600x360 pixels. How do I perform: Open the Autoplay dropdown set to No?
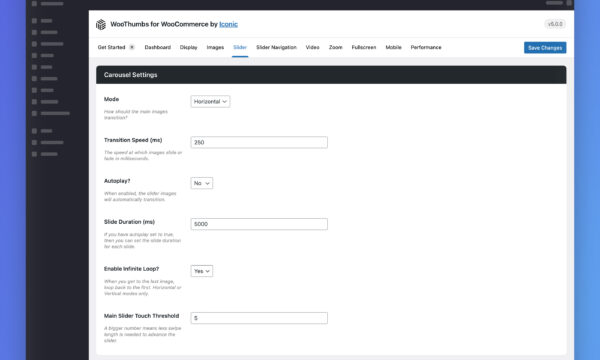(x=202, y=183)
